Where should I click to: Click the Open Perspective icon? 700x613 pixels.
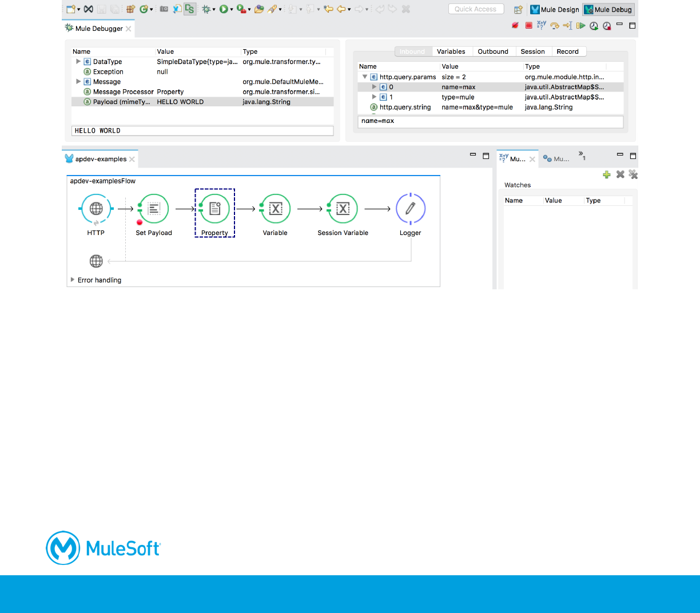tap(518, 9)
